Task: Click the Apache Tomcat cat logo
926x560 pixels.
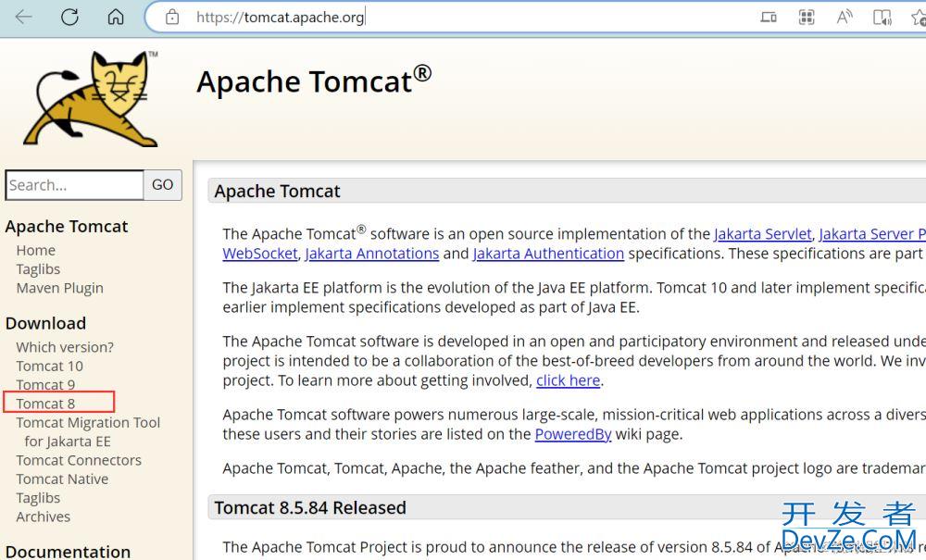Action: [x=91, y=98]
